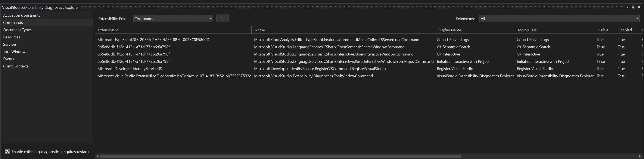The image size is (644, 159).
Task: Sort by the Extension Id column header
Action: click(x=173, y=30)
